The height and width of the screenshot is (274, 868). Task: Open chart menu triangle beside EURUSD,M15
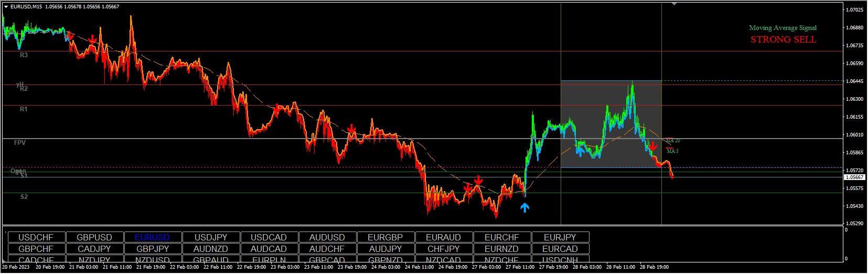pyautogui.click(x=6, y=7)
